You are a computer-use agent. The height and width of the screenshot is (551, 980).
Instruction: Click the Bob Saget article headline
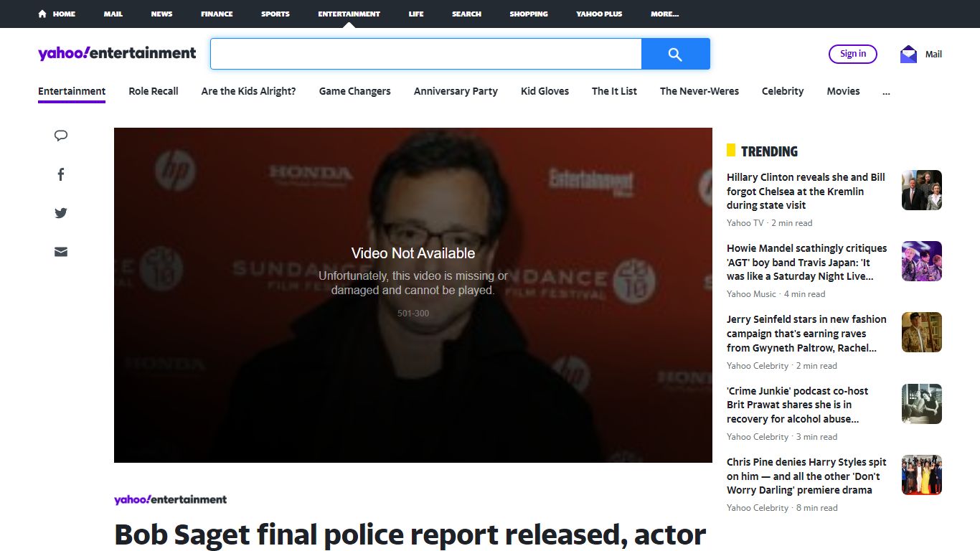coord(410,535)
